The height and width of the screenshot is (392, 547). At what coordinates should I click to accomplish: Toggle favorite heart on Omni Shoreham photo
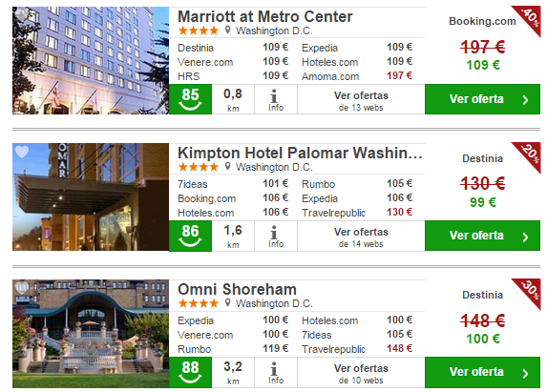click(22, 288)
